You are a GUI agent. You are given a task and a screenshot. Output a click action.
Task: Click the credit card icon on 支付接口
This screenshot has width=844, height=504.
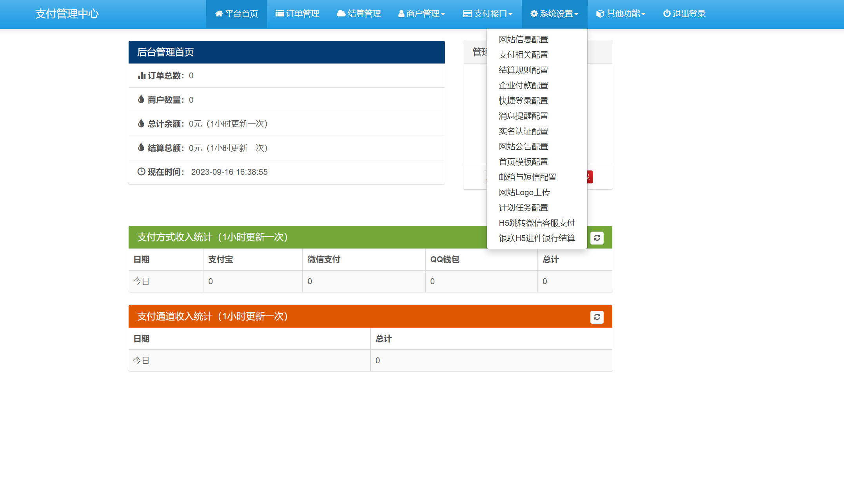click(466, 13)
